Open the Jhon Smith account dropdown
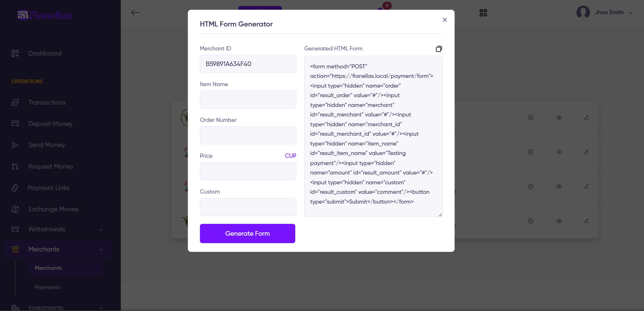The width and height of the screenshot is (644, 311). coord(605,13)
